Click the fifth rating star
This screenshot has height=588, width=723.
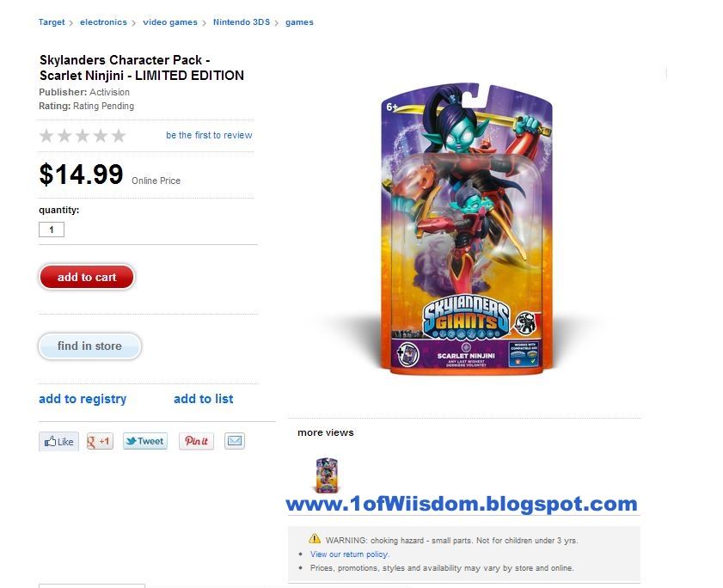119,136
